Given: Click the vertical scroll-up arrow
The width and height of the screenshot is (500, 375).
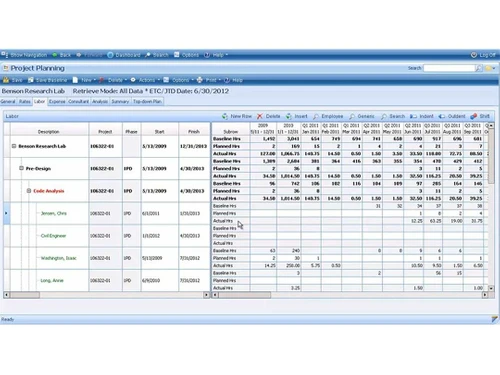Looking at the screenshot, I should coord(491,126).
